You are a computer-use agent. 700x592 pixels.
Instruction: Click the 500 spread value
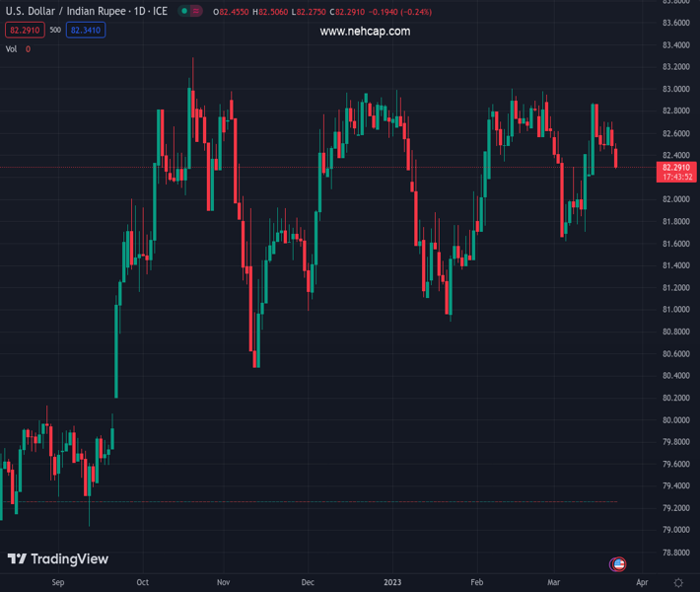[x=55, y=30]
